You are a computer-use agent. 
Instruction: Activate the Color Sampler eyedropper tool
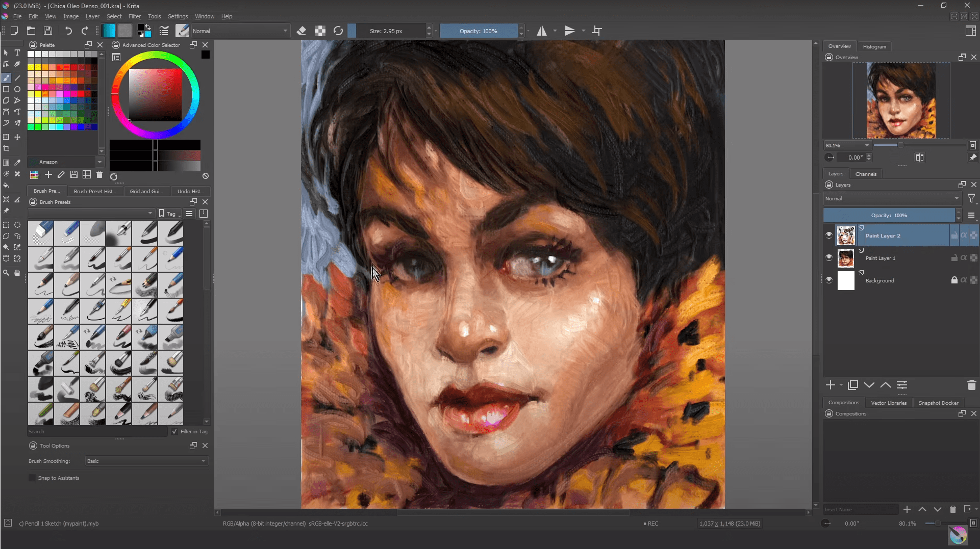click(x=17, y=162)
